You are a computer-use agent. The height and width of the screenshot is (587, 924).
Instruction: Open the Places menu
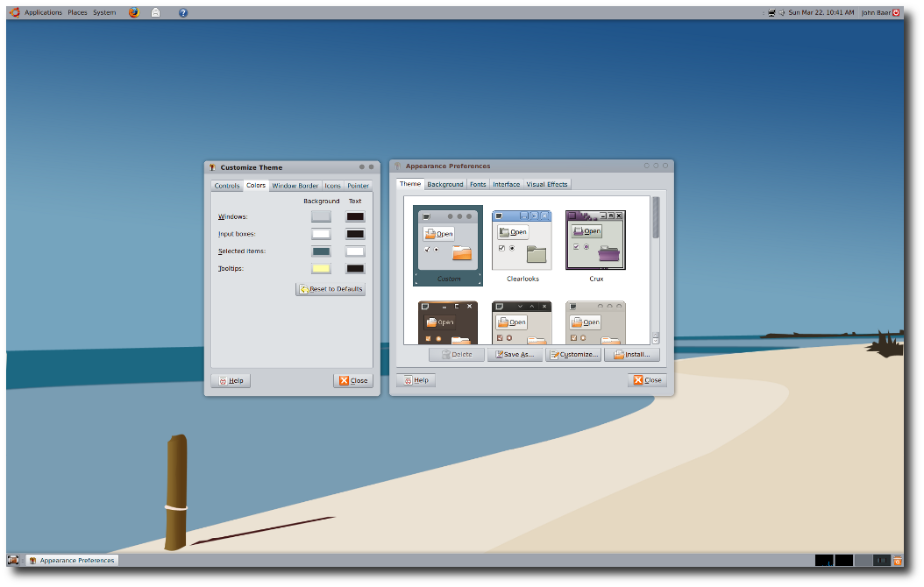point(77,12)
